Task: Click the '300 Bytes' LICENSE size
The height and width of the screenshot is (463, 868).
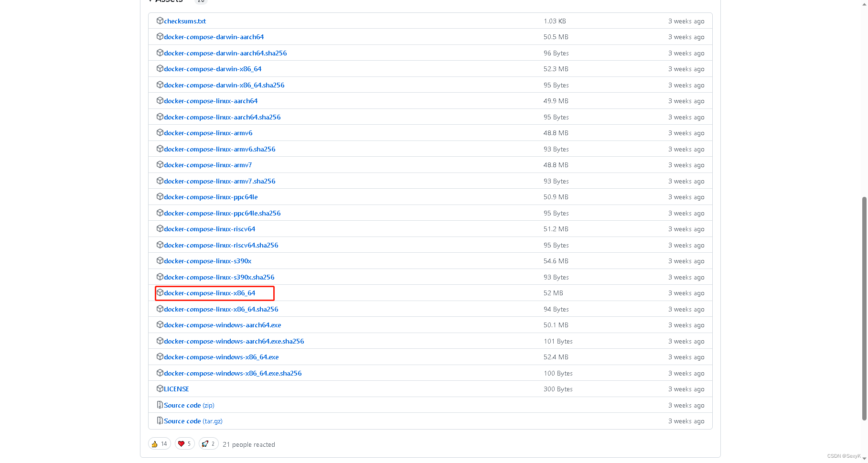Action: tap(558, 389)
